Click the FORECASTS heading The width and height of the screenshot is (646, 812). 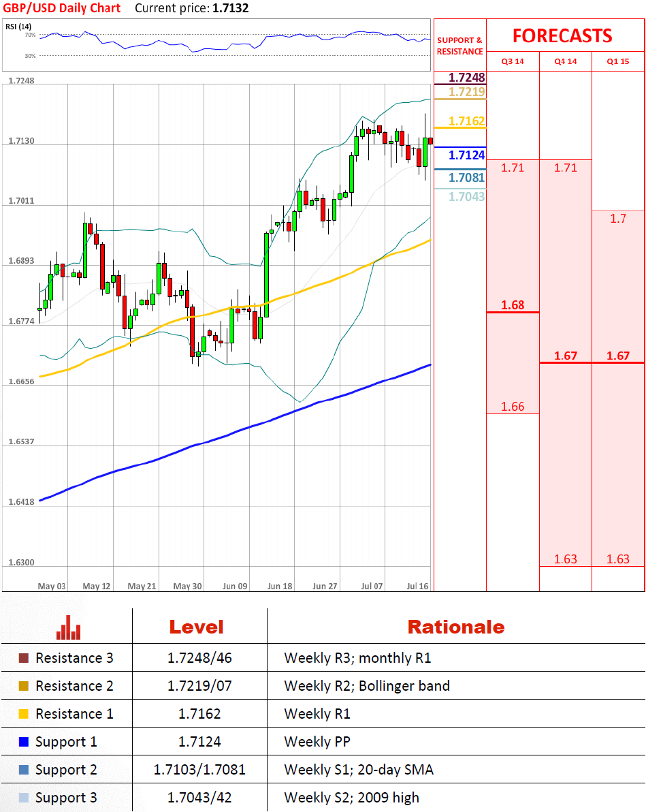pyautogui.click(x=562, y=35)
